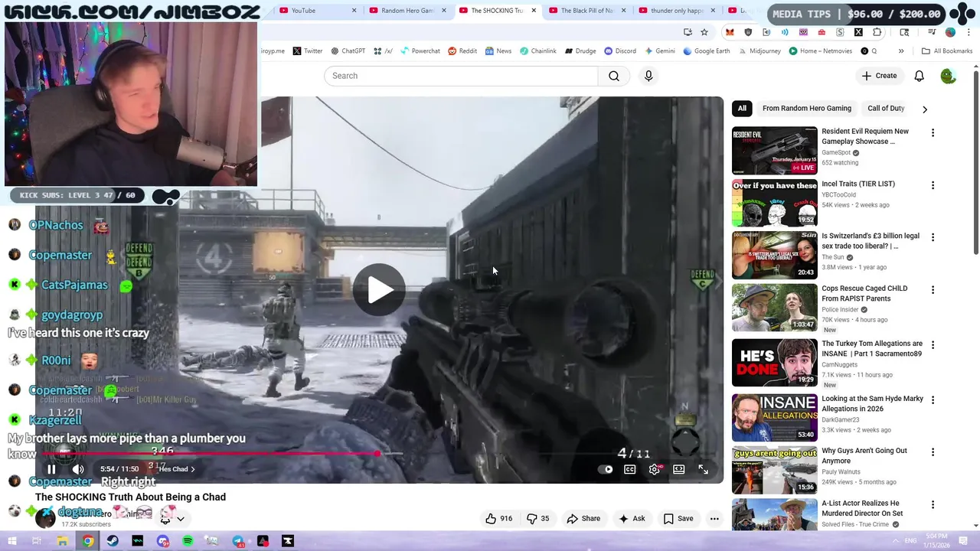Image resolution: width=980 pixels, height=551 pixels.
Task: Open Telegram from the taskbar
Action: coord(238,541)
